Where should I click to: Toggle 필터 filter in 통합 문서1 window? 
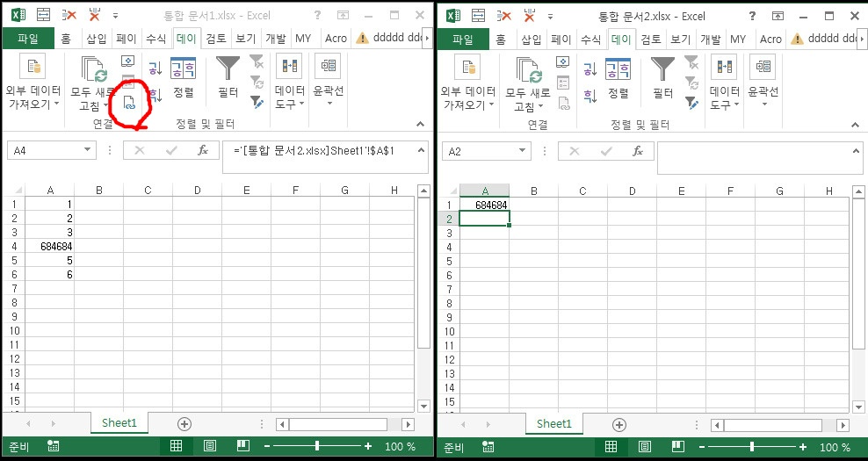click(x=228, y=77)
